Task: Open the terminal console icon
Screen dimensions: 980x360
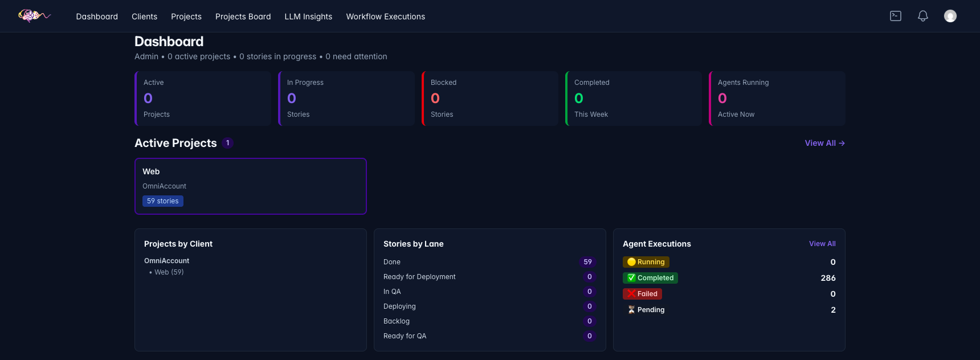Action: (x=896, y=16)
